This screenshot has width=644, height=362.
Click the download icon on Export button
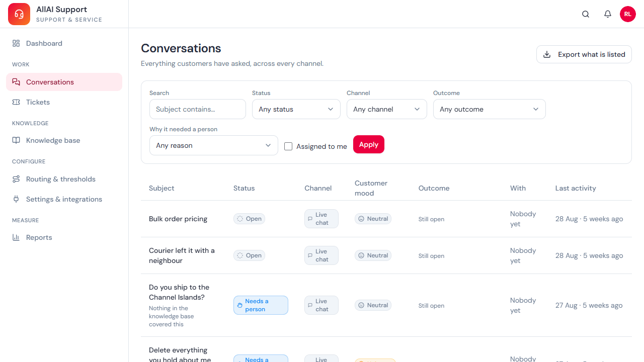pyautogui.click(x=547, y=54)
